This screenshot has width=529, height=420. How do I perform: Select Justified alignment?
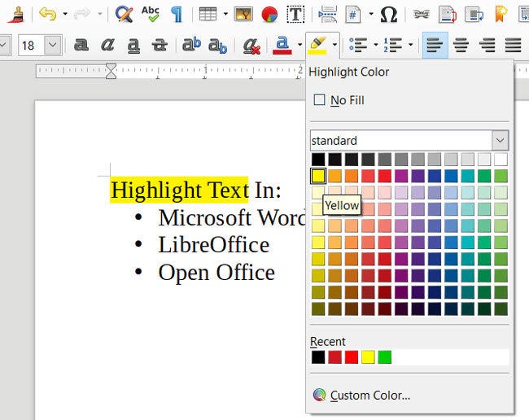coord(514,45)
